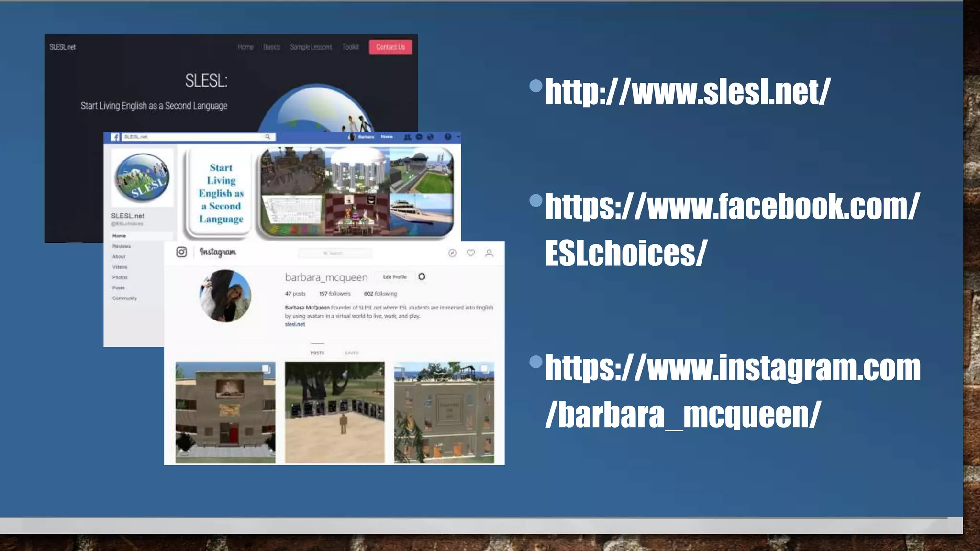
Task: Focus the Instagram search box
Action: click(334, 253)
